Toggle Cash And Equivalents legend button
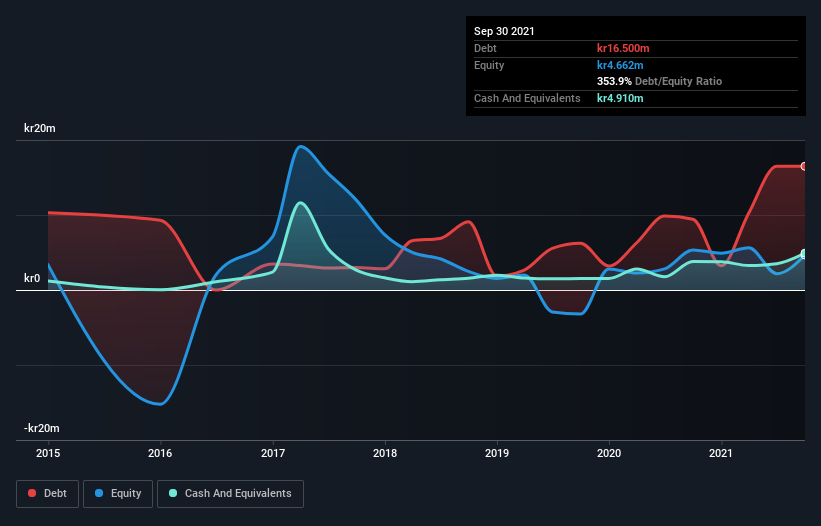Viewport: 821px width, 526px height. tap(230, 494)
